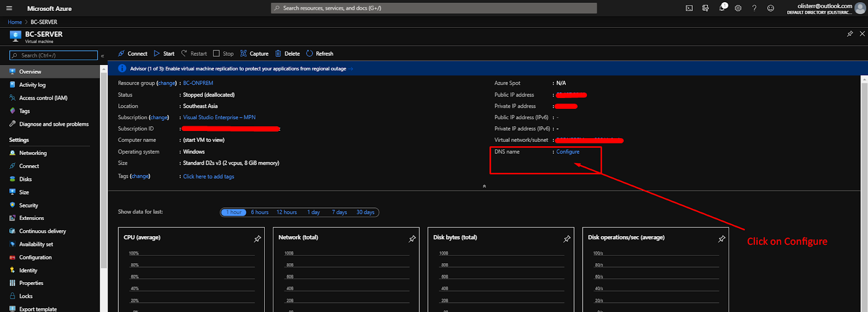Open the BC-ONPREM resource group link
The image size is (868, 312).
(198, 83)
